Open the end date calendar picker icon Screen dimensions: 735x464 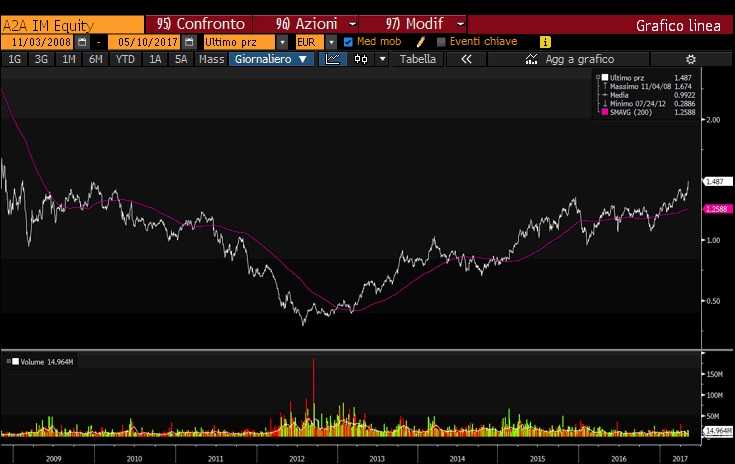point(189,42)
